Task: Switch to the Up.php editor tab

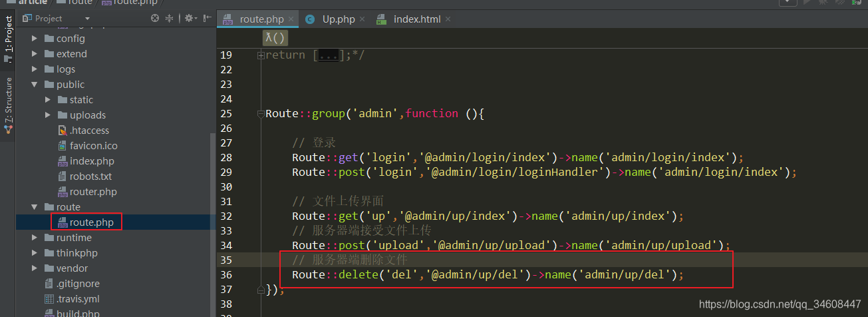Action: point(339,19)
